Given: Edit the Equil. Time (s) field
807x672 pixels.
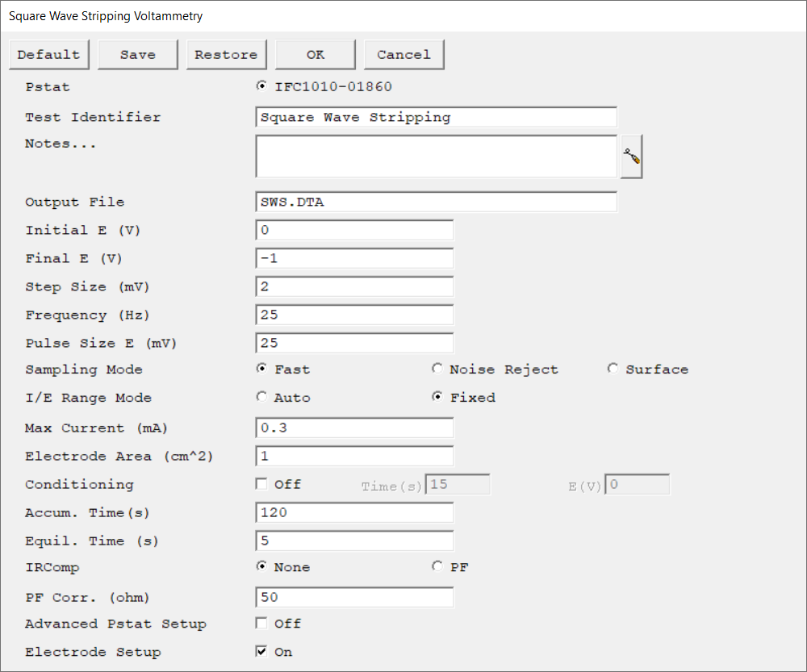Looking at the screenshot, I should click(354, 541).
